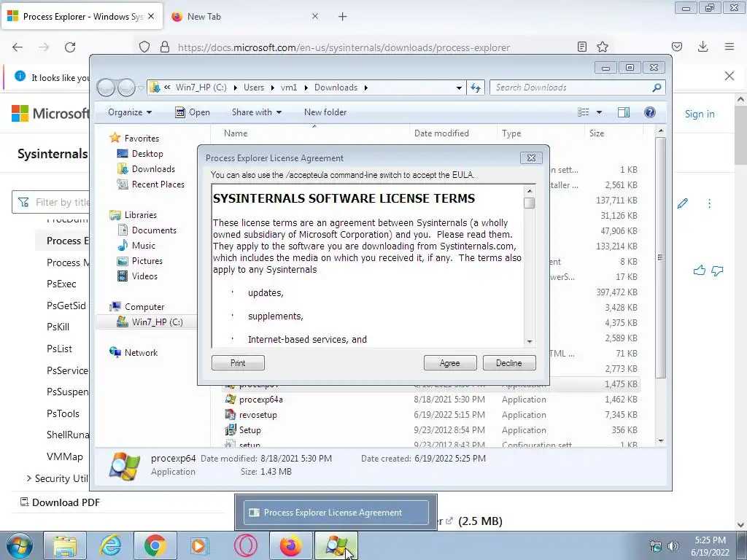
Task: Click Open in the Explorer toolbar
Action: (193, 112)
